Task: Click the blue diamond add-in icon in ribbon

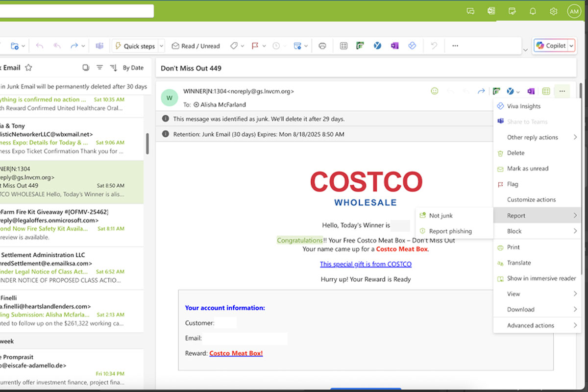Action: coord(412,46)
